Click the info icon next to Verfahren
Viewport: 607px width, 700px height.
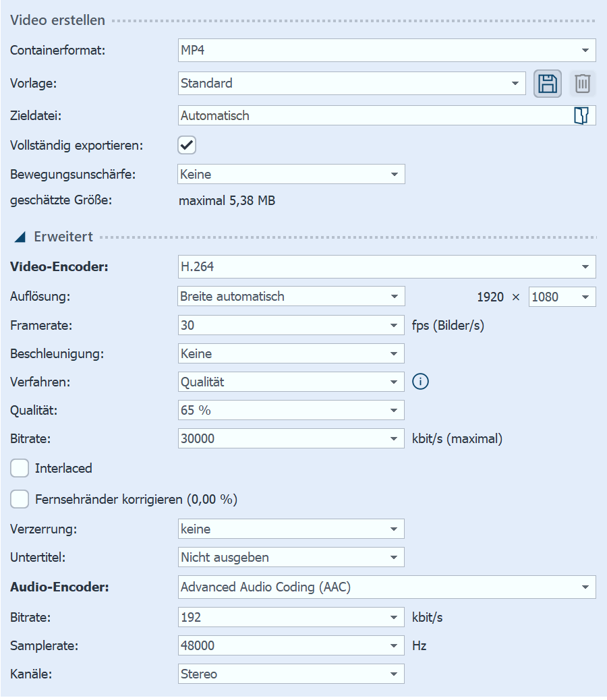420,382
